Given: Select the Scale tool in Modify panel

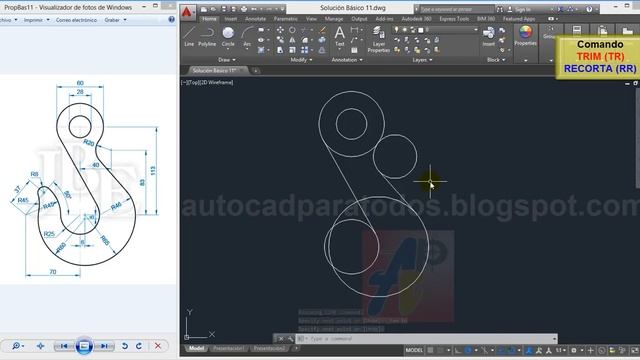Looking at the screenshot, I should coord(292,50).
